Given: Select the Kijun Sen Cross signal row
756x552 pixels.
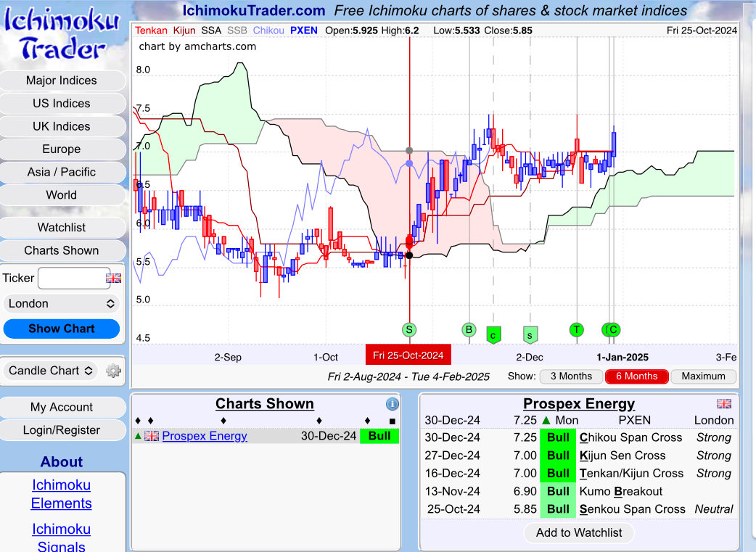Looking at the screenshot, I should (578, 455).
